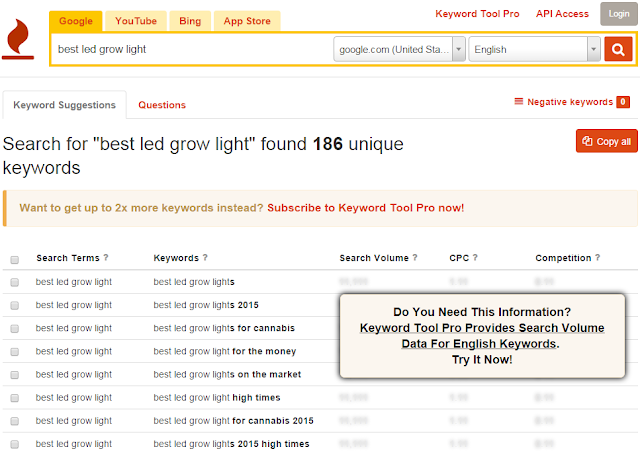Click the Search Terms column header
Screen dimensions: 640x451
[68, 258]
